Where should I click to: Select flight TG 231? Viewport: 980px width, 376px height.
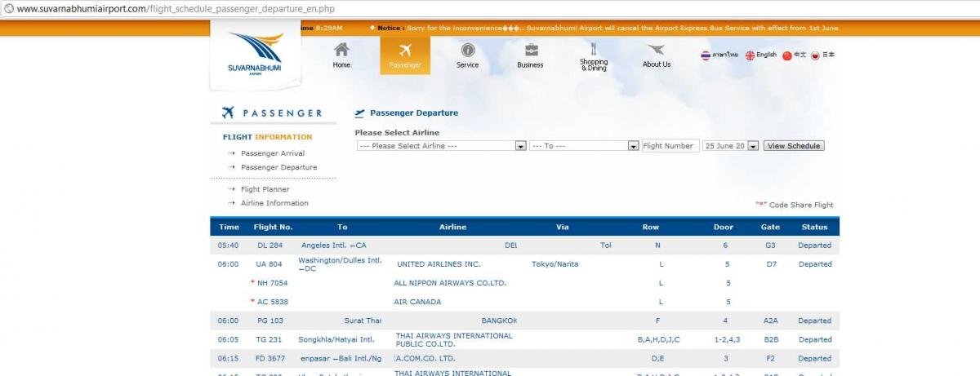click(x=269, y=339)
